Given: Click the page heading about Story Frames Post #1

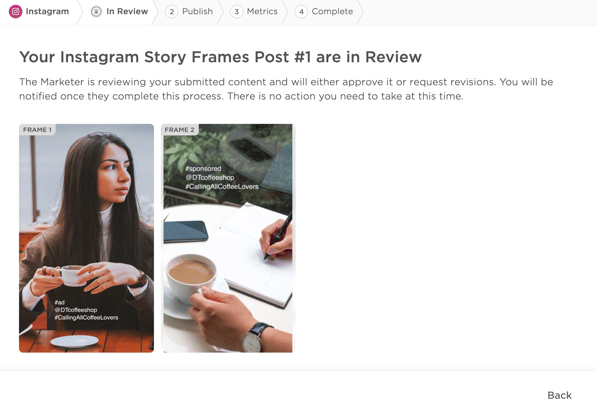Looking at the screenshot, I should coord(220,57).
